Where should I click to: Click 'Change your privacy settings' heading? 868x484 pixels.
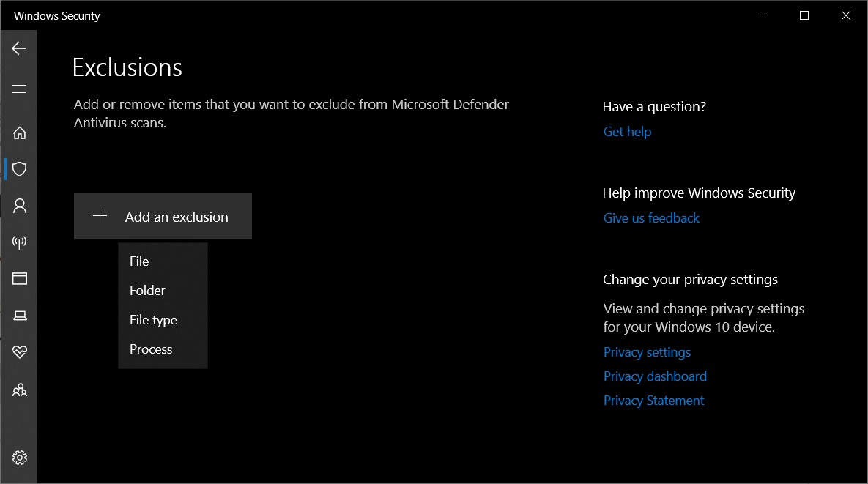click(690, 279)
